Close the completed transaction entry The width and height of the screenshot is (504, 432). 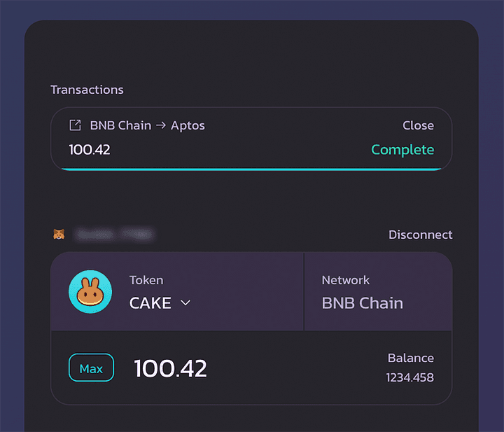[x=418, y=125]
